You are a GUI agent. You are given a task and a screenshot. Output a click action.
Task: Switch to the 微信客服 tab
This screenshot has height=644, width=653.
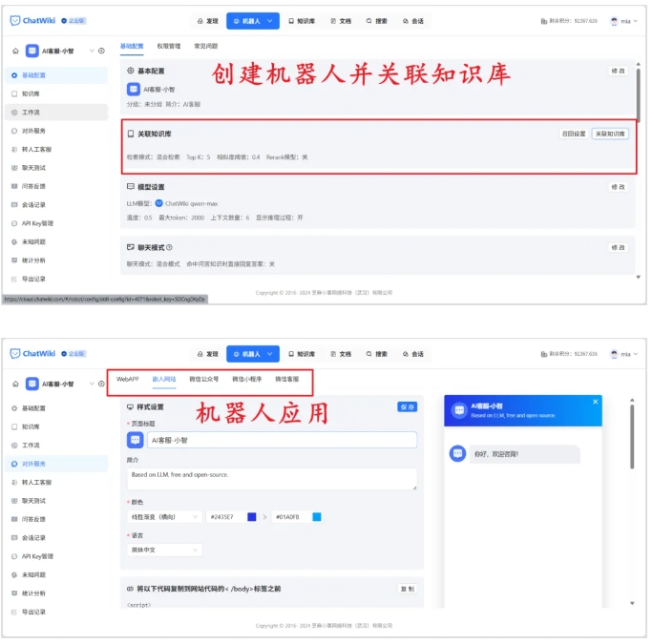click(x=287, y=379)
